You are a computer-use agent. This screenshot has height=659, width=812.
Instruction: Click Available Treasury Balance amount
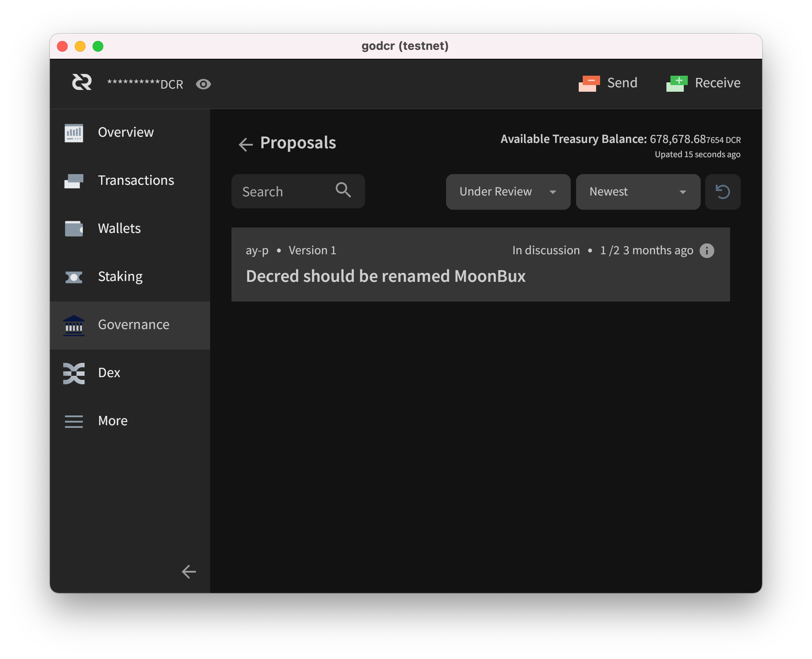pos(695,139)
